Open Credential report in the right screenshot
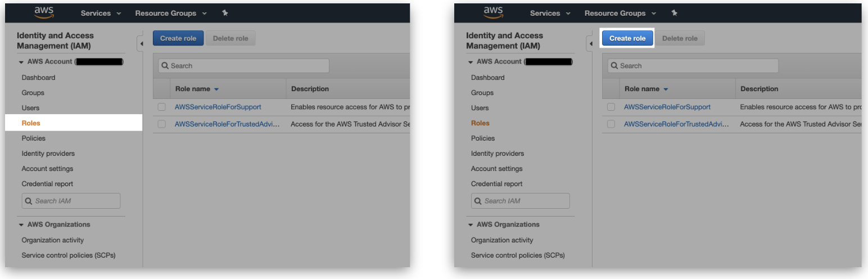This screenshot has width=868, height=279. tap(496, 184)
